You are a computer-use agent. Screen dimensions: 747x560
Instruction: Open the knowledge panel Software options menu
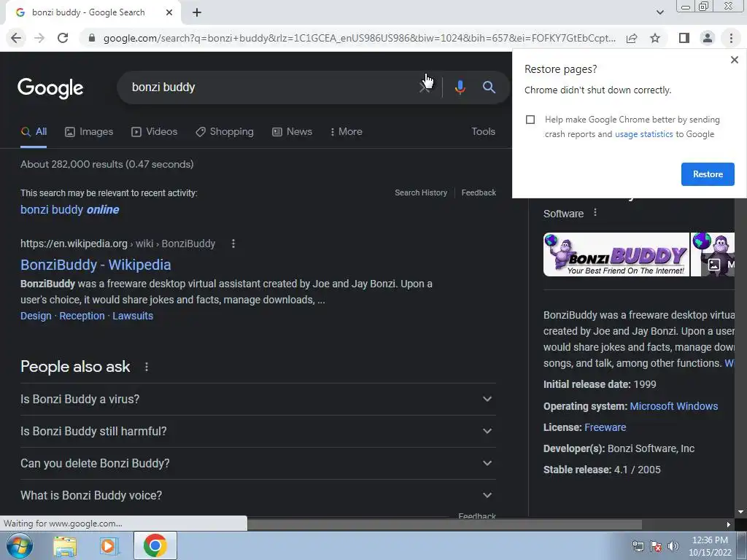pos(595,213)
